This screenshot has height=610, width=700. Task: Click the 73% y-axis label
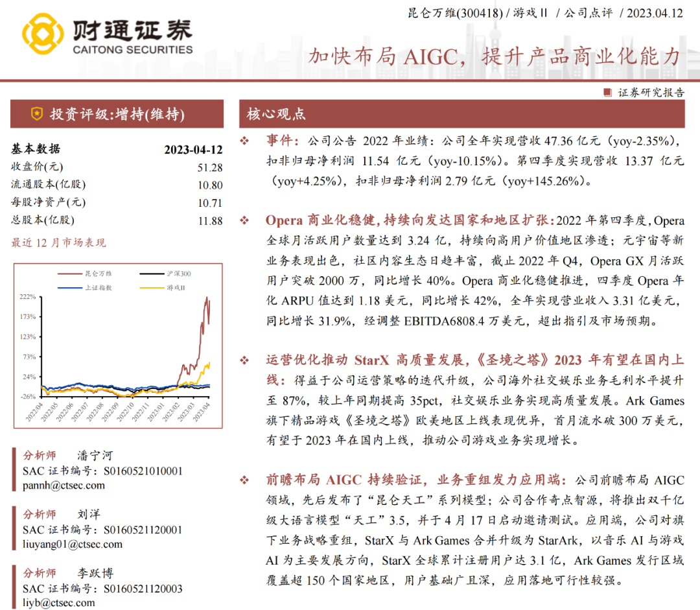pos(29,357)
